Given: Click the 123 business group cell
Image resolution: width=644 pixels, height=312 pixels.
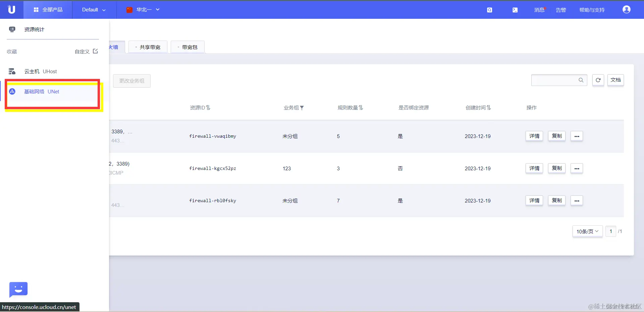Looking at the screenshot, I should [287, 168].
